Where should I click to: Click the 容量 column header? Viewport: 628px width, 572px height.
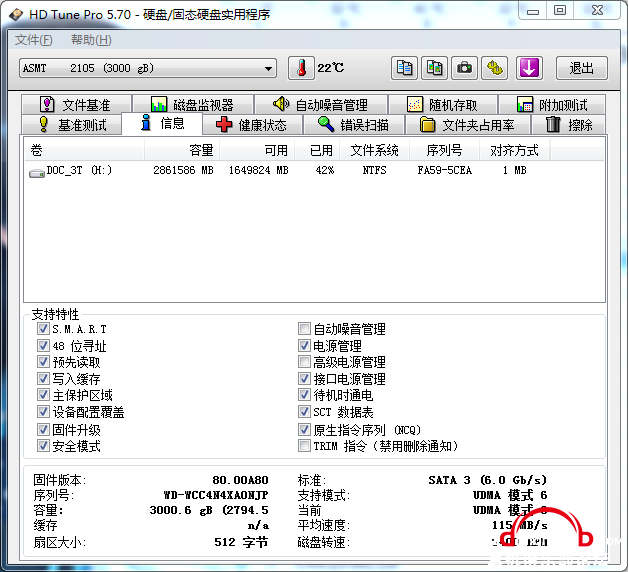[181, 150]
